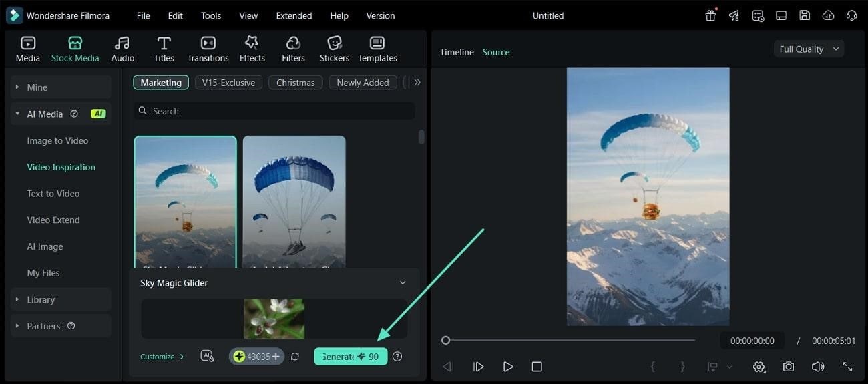The height and width of the screenshot is (384, 868).
Task: Open the Filters tab
Action: 293,49
